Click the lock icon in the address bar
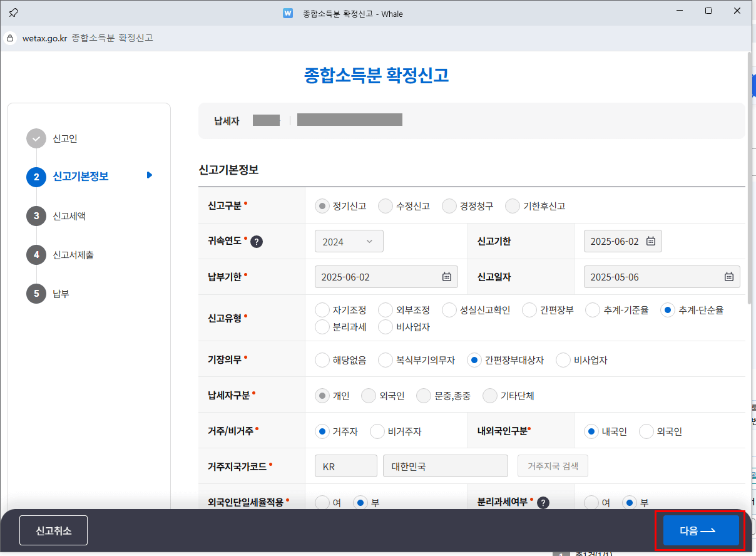Image resolution: width=756 pixels, height=556 pixels. pos(9,38)
